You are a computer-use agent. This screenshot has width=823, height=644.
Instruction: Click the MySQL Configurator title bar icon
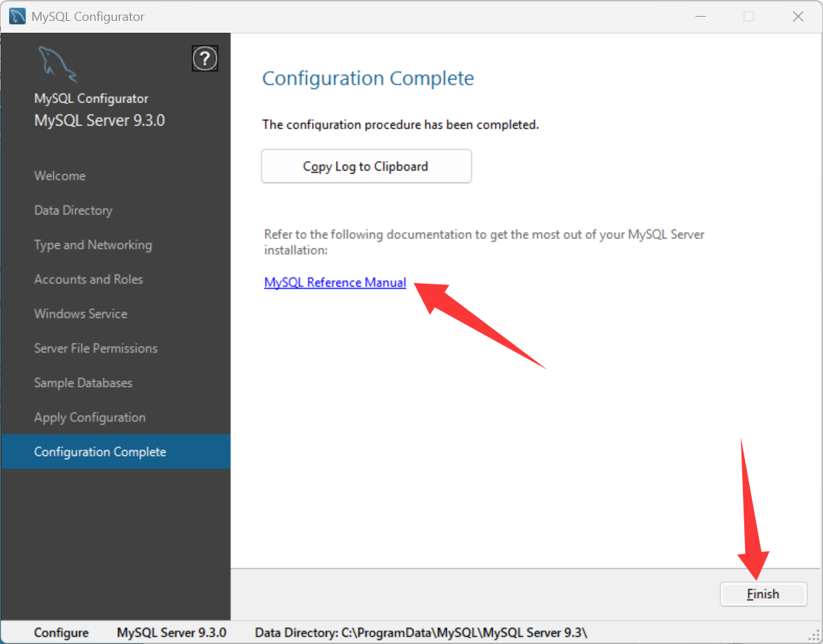click(x=17, y=16)
